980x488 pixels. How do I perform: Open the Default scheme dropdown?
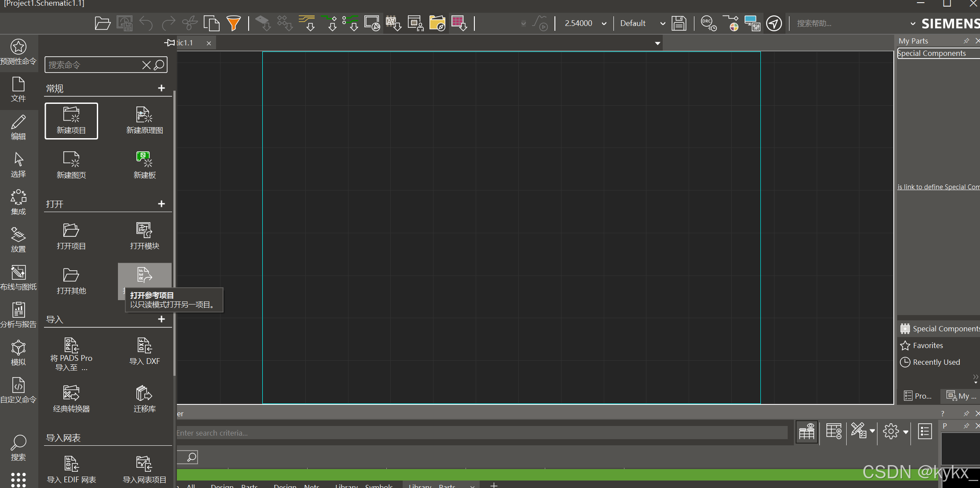point(662,23)
